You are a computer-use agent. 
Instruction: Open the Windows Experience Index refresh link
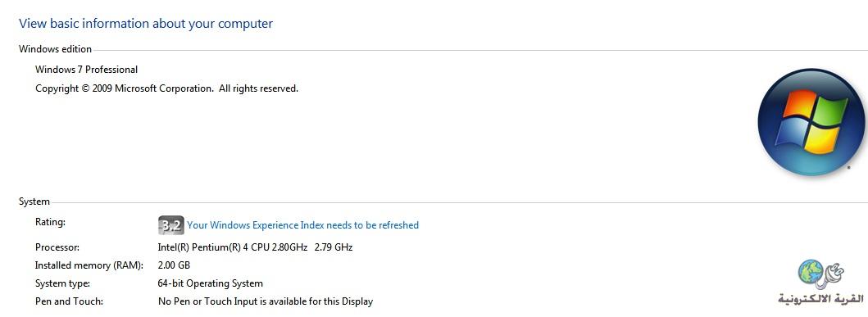click(x=302, y=225)
